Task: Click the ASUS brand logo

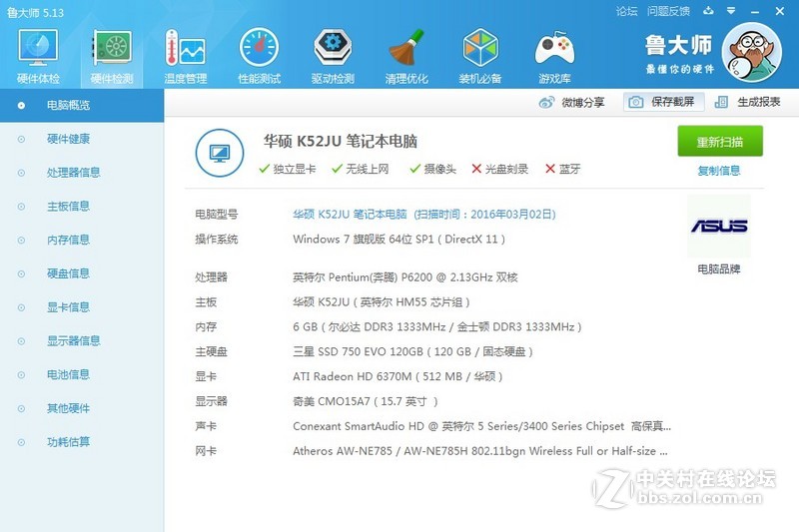Action: click(719, 226)
